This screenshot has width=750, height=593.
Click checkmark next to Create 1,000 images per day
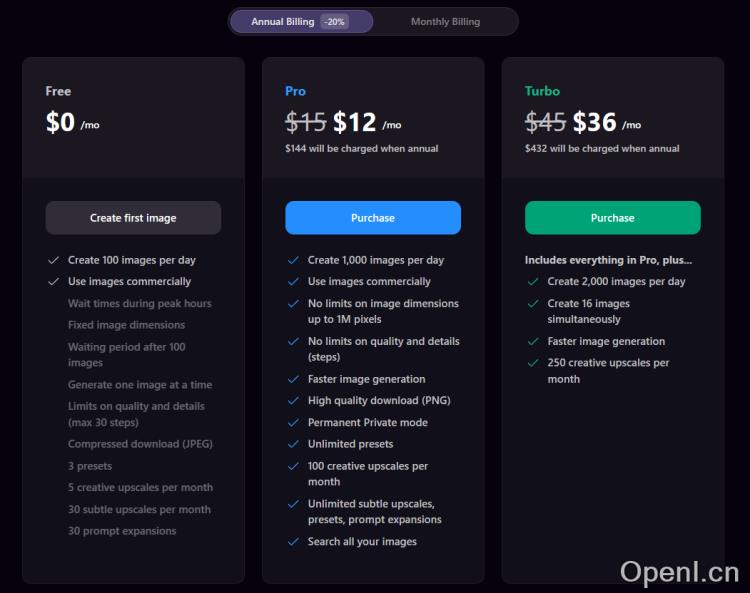(293, 260)
